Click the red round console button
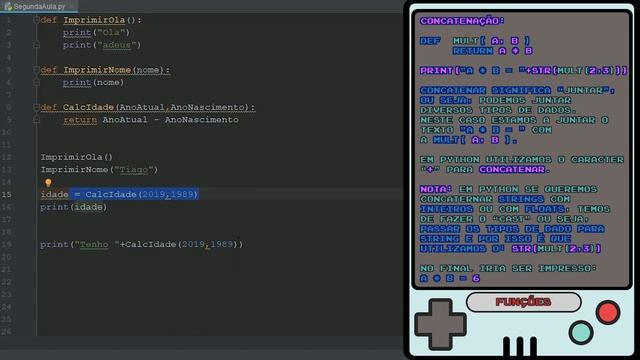The image size is (640, 360). [x=608, y=312]
